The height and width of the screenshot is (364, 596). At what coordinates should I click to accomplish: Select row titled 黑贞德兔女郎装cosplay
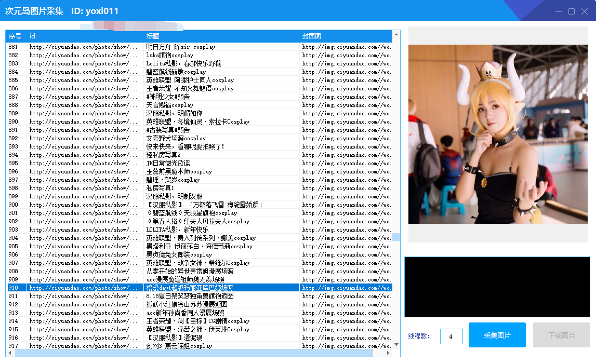[x=199, y=254]
